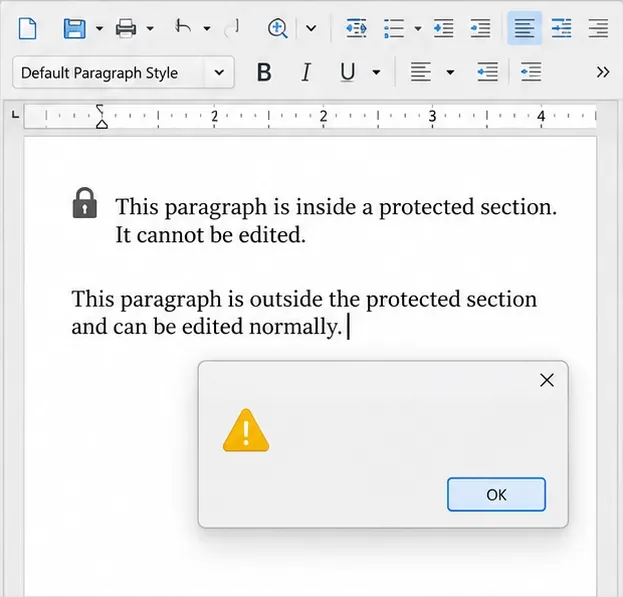
Task: Toggle Italic formatting
Action: [306, 72]
